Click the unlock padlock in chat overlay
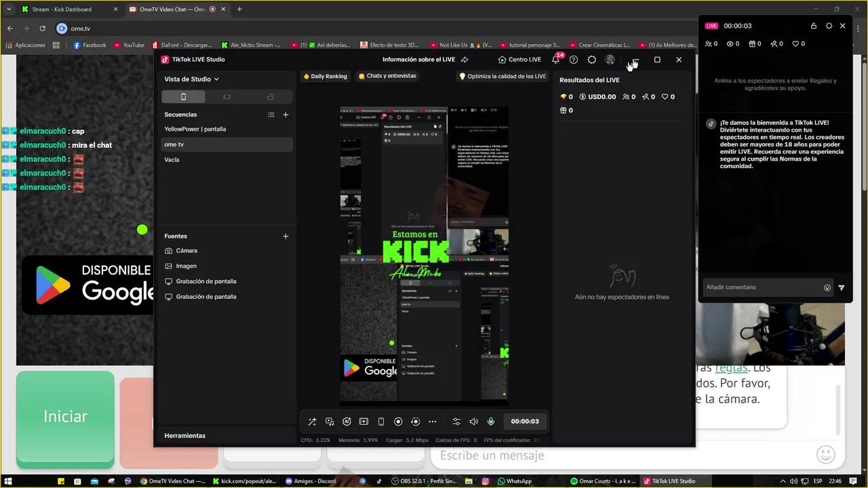The image size is (868, 488). coord(813,26)
